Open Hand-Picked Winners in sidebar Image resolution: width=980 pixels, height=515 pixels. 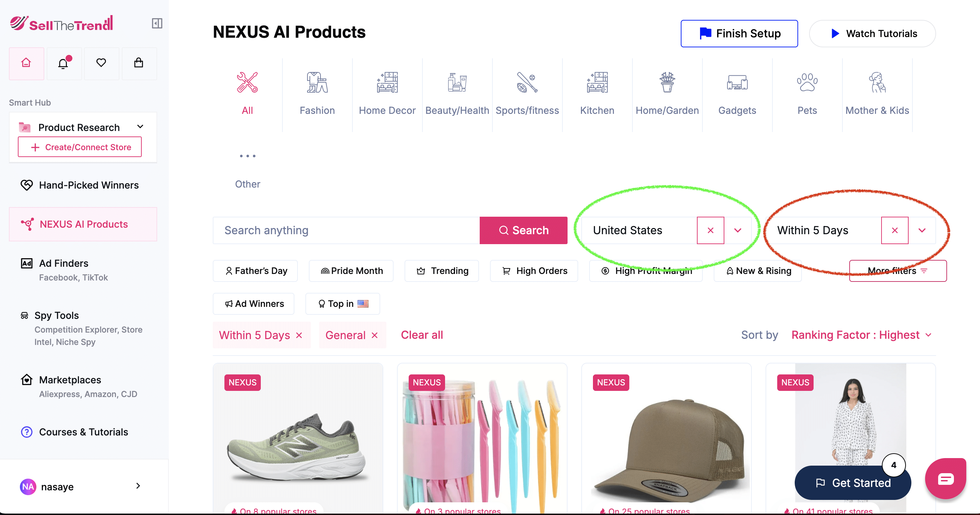(x=83, y=185)
